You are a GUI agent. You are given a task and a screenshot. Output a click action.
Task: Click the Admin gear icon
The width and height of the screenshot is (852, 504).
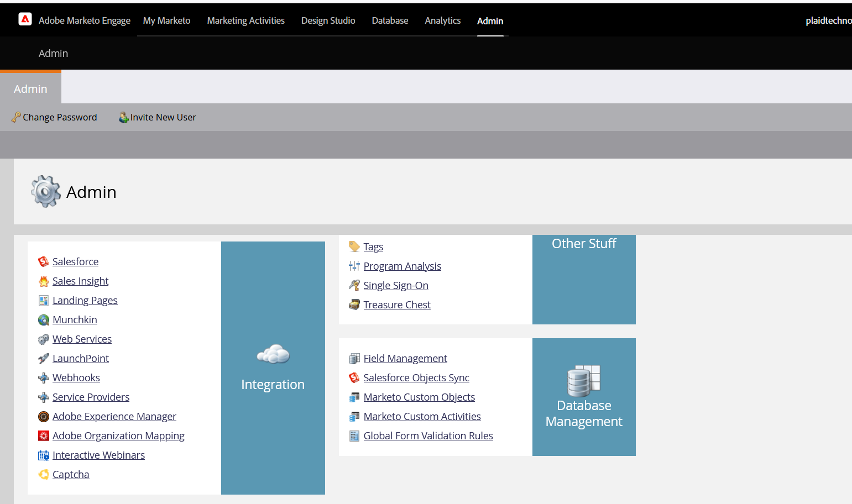(x=46, y=191)
